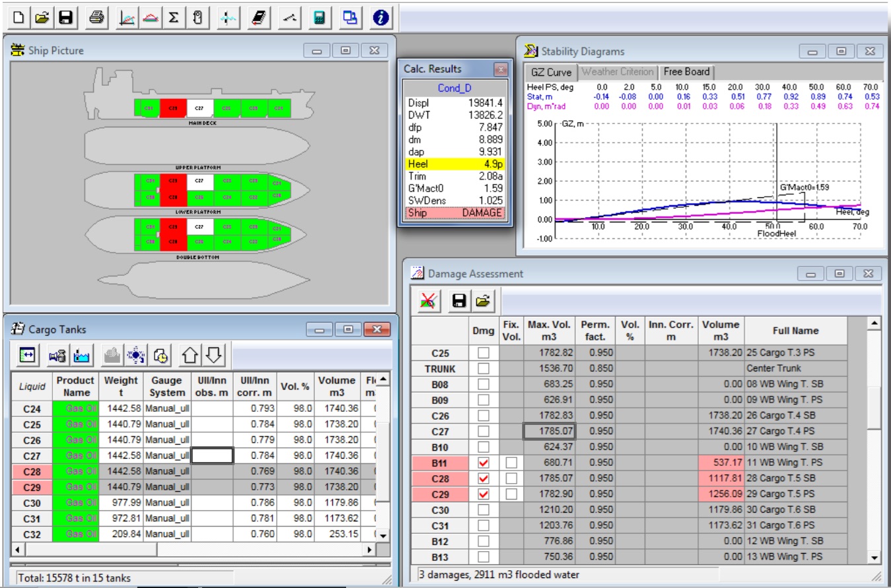This screenshot has width=891, height=588.
Task: Click the Cond_D header in Calc. Results
Action: pos(454,88)
